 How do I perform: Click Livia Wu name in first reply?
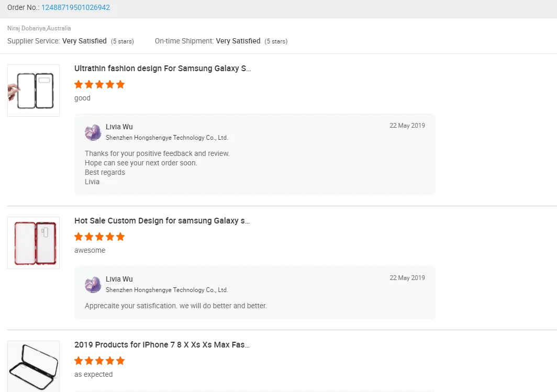pos(119,127)
